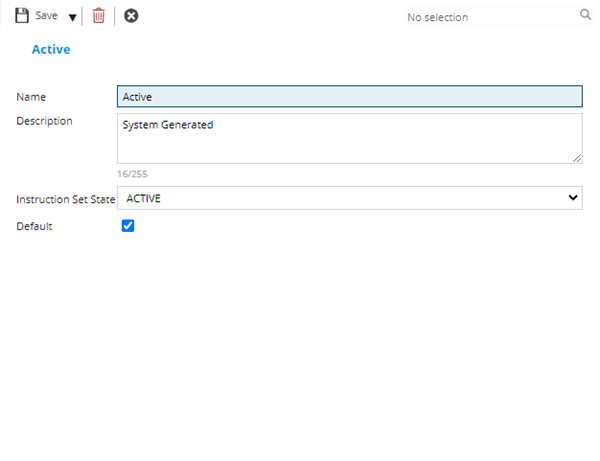Click the chevron on the ACTIVE combo box
Image resolution: width=600 pixels, height=461 pixels.
pyautogui.click(x=573, y=198)
